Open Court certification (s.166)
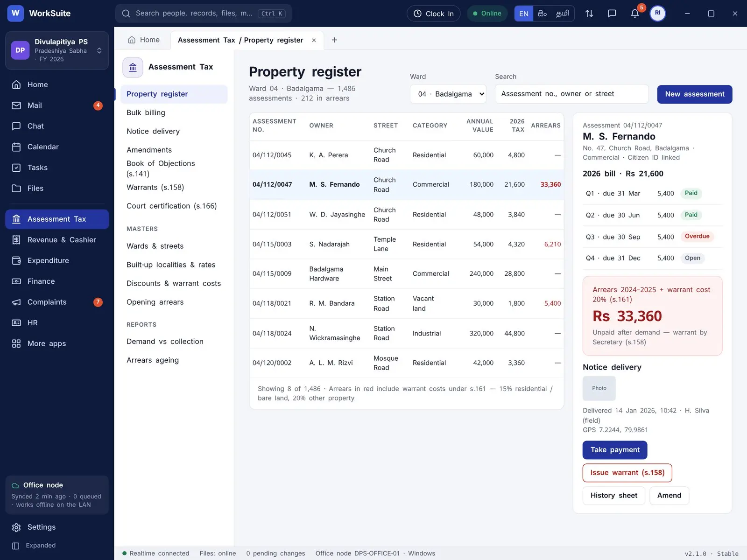Screen dimensions: 747x560 174,206
